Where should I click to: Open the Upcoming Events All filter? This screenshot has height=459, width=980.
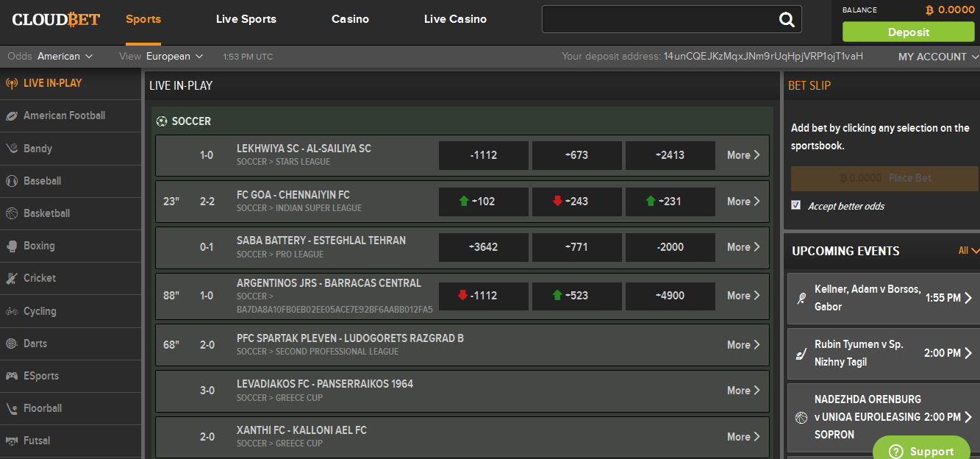point(969,251)
